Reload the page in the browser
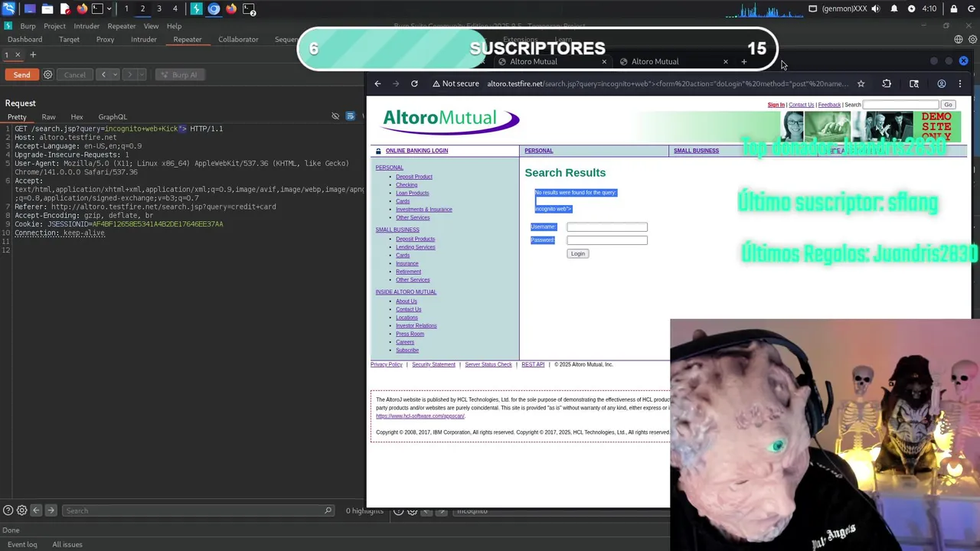The width and height of the screenshot is (980, 551). click(414, 83)
